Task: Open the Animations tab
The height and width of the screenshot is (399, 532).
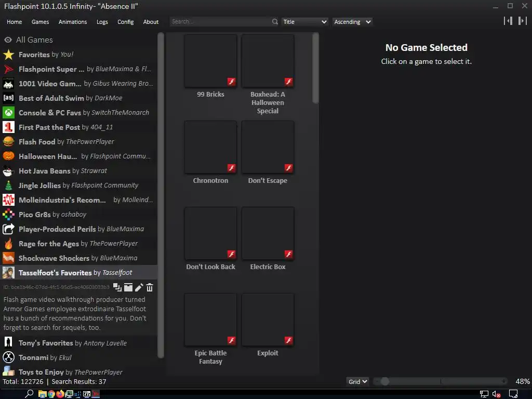Action: point(73,22)
